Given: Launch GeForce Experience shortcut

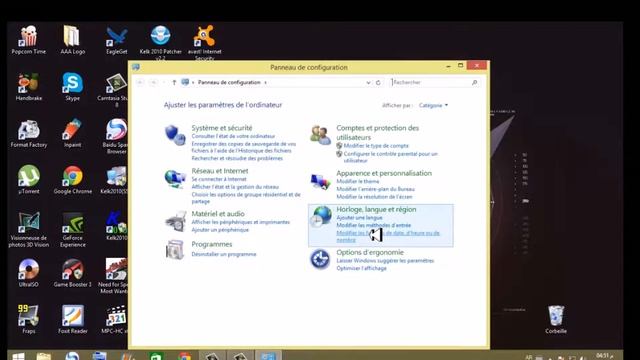Looking at the screenshot, I should click(x=72, y=229).
